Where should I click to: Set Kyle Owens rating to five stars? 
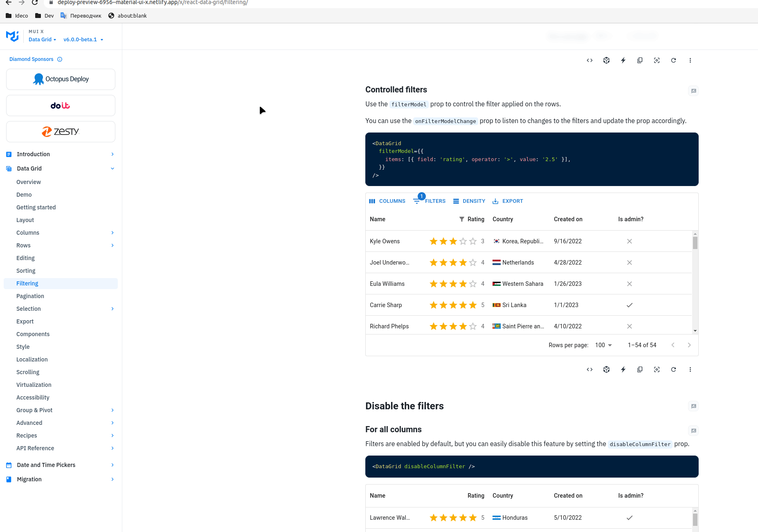coord(473,241)
